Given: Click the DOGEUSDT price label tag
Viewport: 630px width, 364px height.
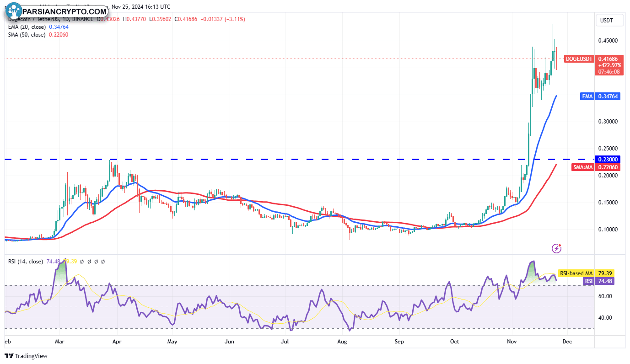Looking at the screenshot, I should 579,59.
